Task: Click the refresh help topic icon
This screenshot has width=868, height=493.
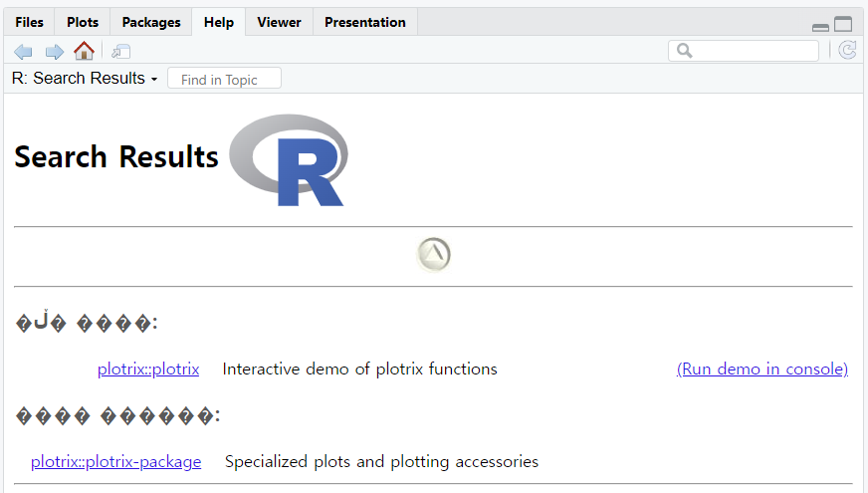Action: [x=847, y=51]
